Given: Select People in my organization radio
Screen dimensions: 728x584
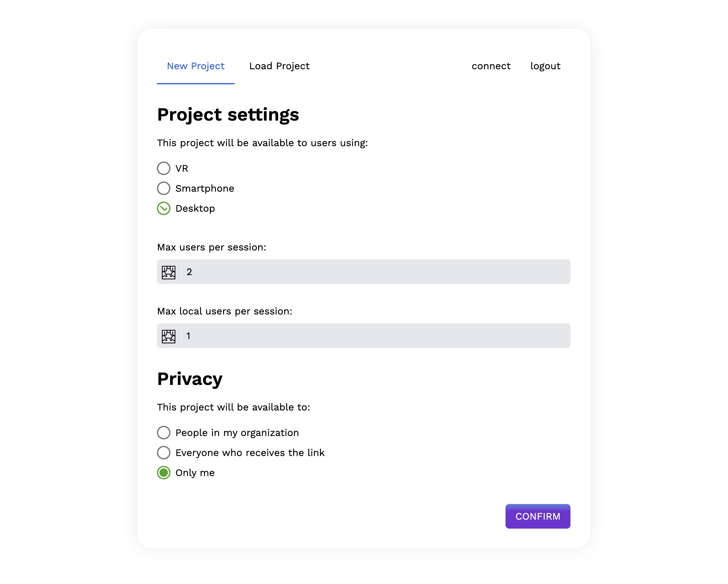Looking at the screenshot, I should 164,433.
